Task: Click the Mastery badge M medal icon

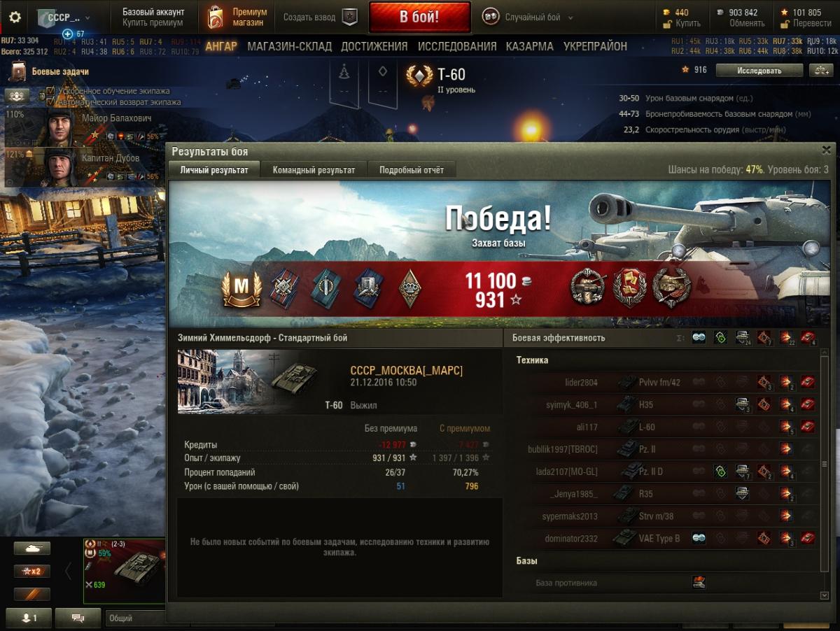Action: 241,288
